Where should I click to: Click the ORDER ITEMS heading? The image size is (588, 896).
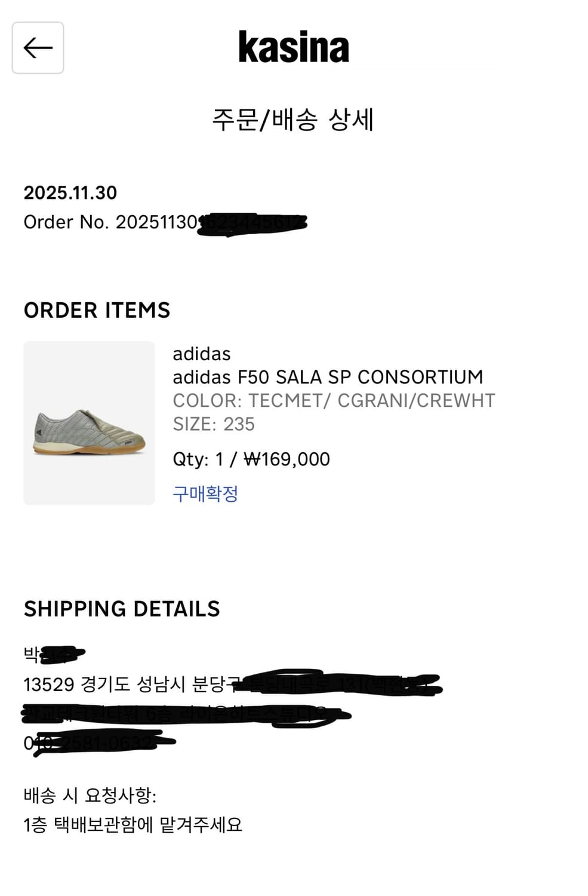(x=97, y=310)
